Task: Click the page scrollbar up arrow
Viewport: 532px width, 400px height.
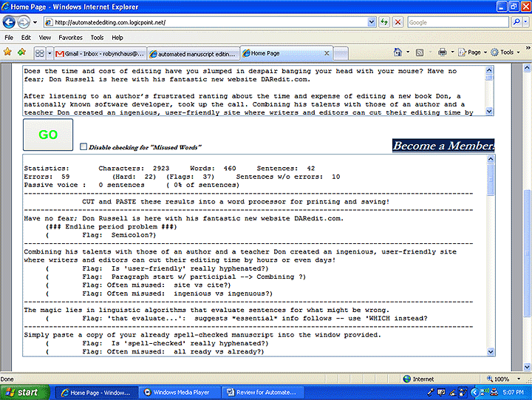Action: [x=527, y=68]
